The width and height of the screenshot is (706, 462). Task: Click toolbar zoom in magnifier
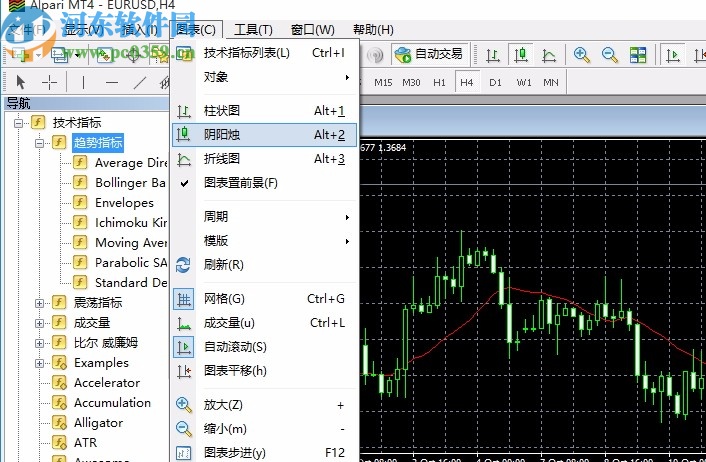click(582, 55)
